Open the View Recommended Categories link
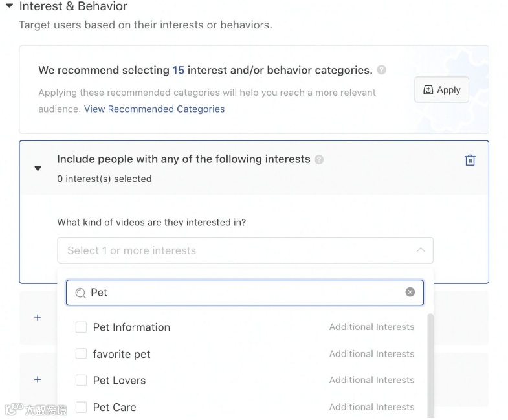Viewport: 508px width, 420px height. point(154,109)
